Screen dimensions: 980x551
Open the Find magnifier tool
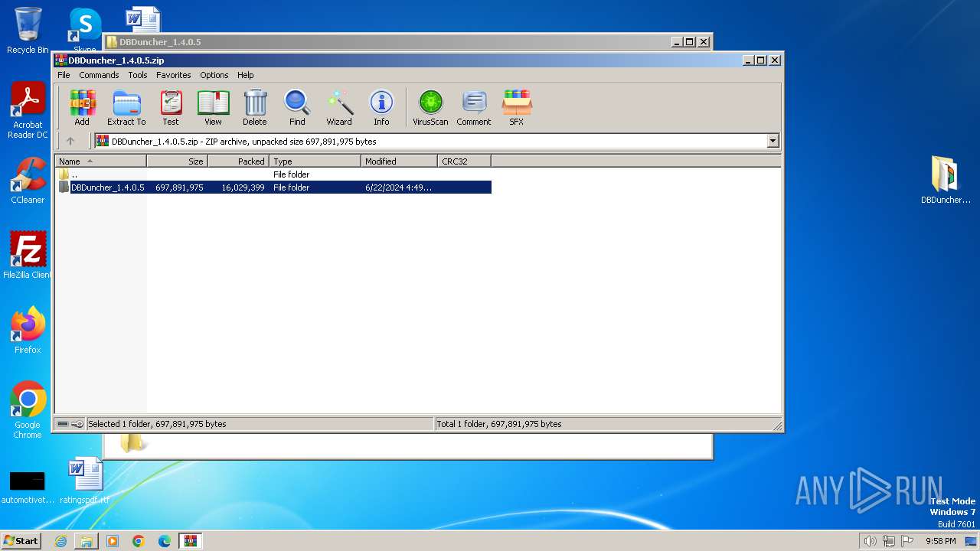pyautogui.click(x=297, y=108)
